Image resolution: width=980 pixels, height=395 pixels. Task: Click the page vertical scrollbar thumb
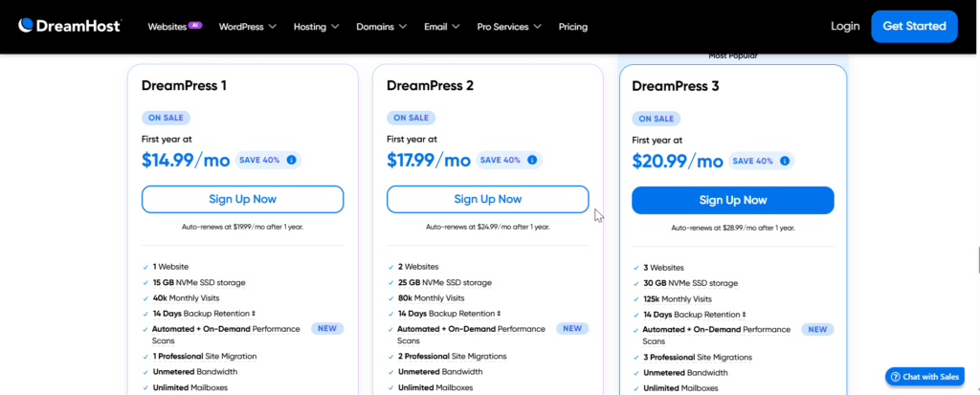pos(977,260)
